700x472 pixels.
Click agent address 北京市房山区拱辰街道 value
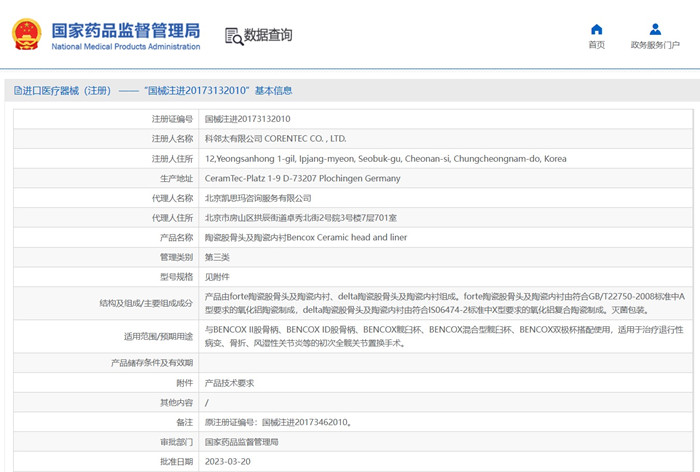[300, 218]
